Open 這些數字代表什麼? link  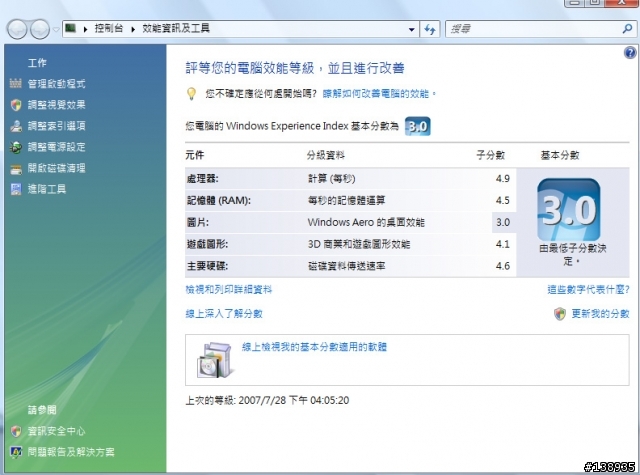click(x=588, y=290)
